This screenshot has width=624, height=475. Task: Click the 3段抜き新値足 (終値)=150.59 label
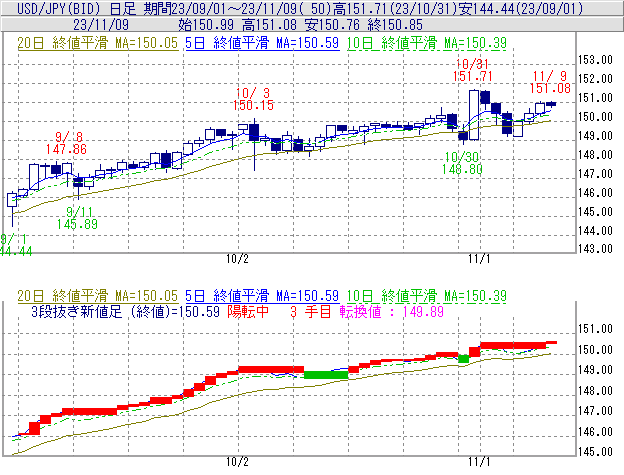point(125,311)
